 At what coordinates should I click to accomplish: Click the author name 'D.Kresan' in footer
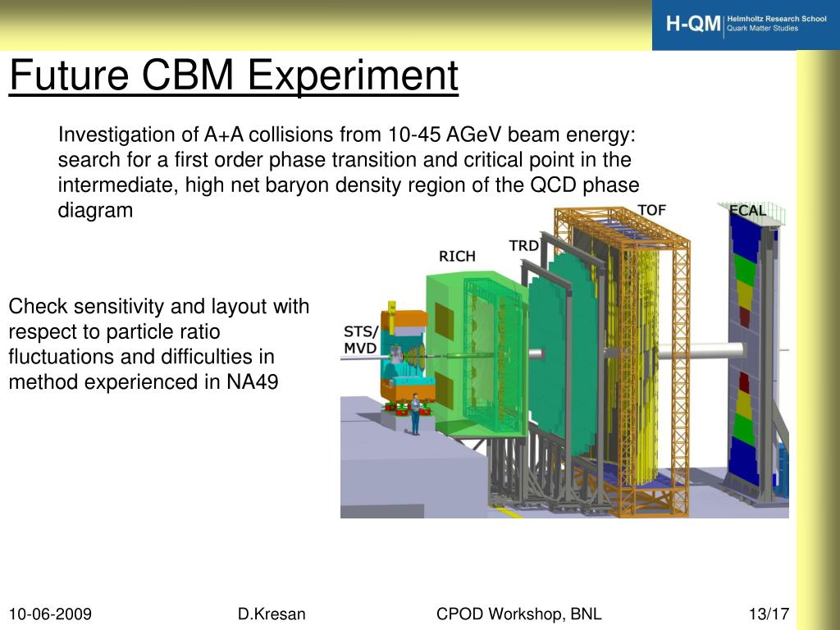coord(272,614)
